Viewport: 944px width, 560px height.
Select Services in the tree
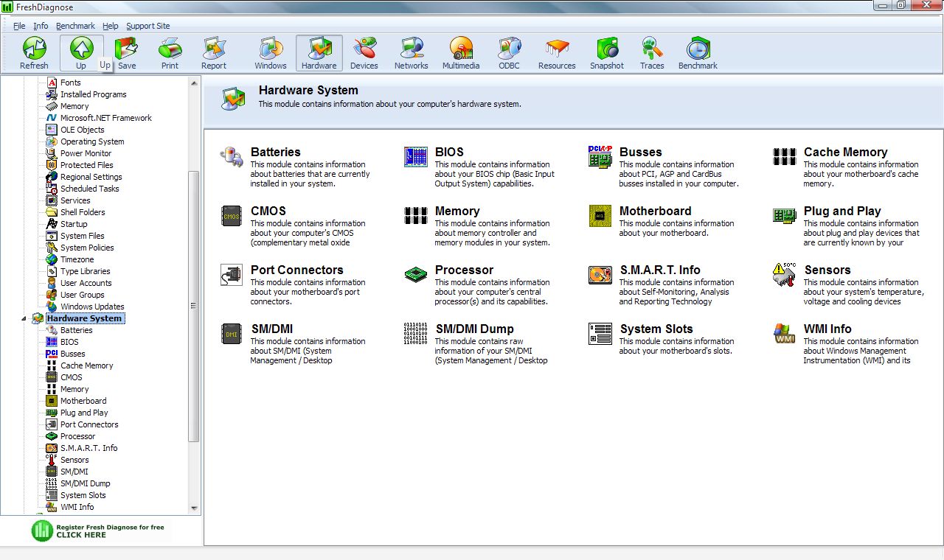[75, 200]
